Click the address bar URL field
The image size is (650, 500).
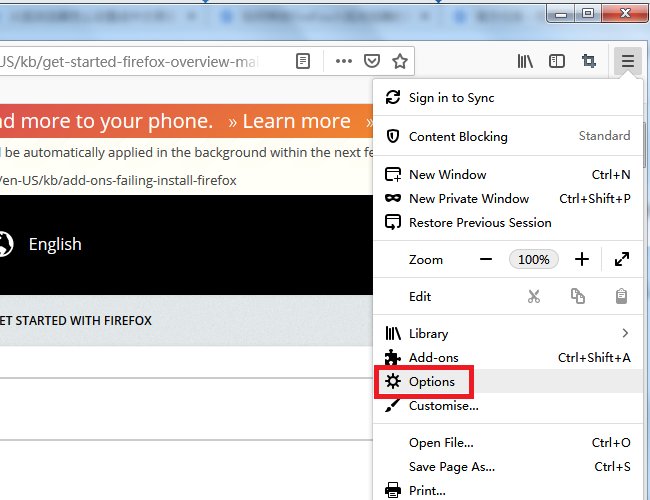coord(140,61)
